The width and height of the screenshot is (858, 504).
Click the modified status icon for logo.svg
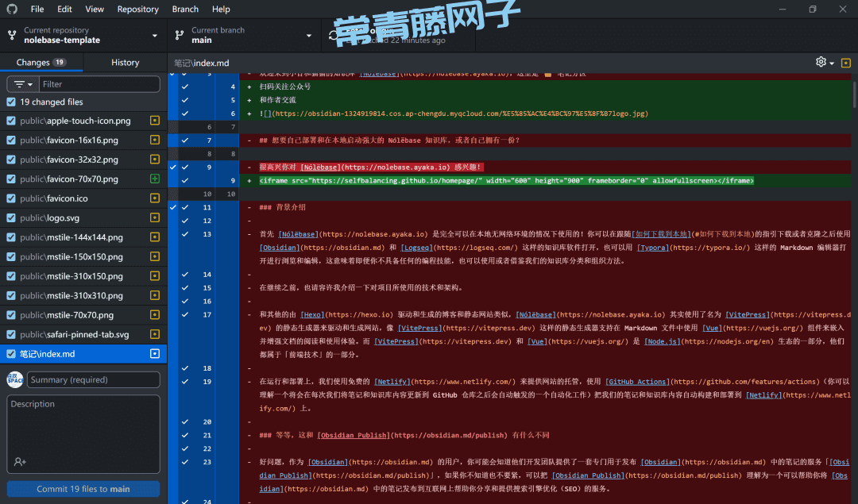(x=155, y=217)
